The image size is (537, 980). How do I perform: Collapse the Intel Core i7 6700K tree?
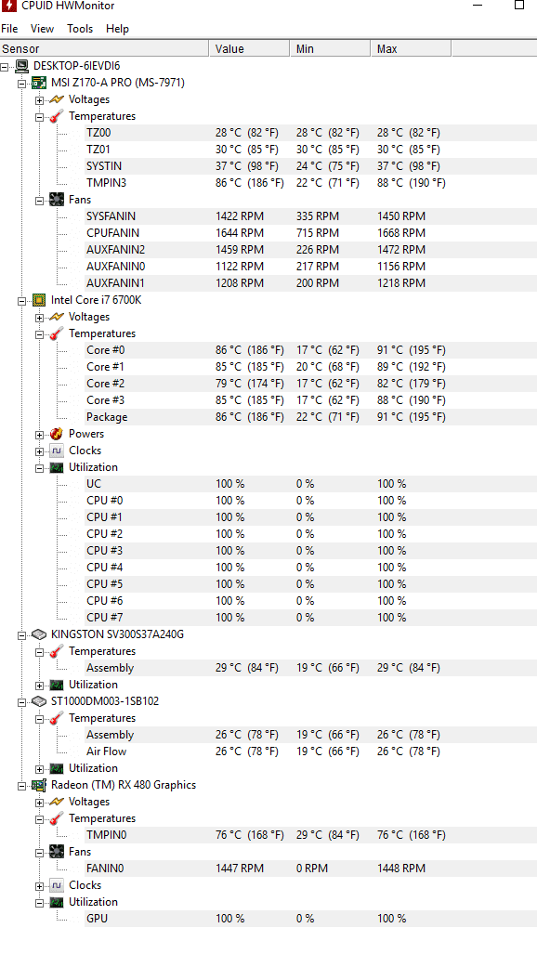coord(22,301)
